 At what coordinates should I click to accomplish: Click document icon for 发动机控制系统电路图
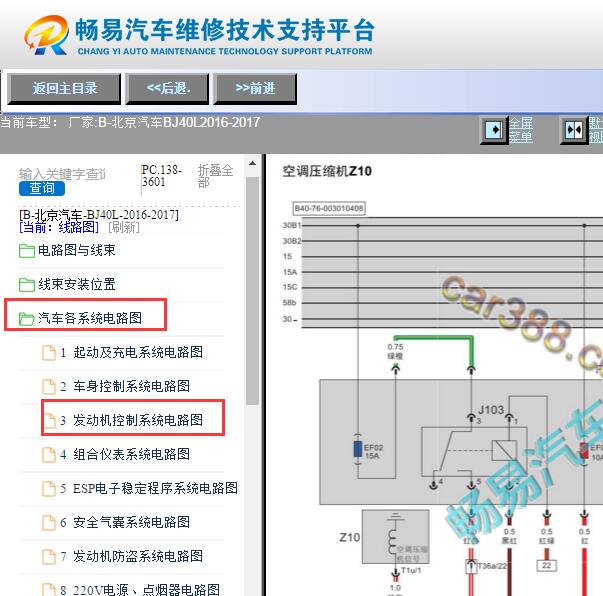49,421
